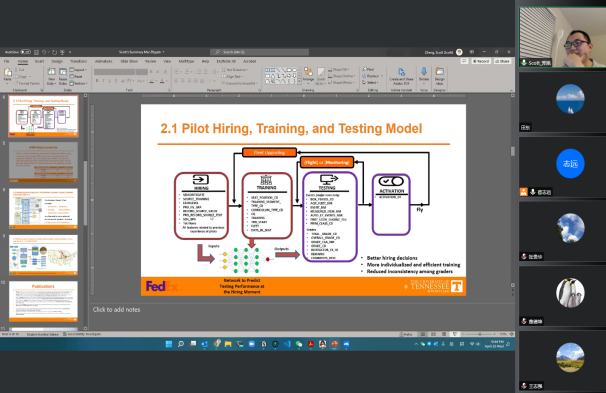This screenshot has width=606, height=393.
Task: Click the Format Painter tool
Action: [x=27, y=83]
